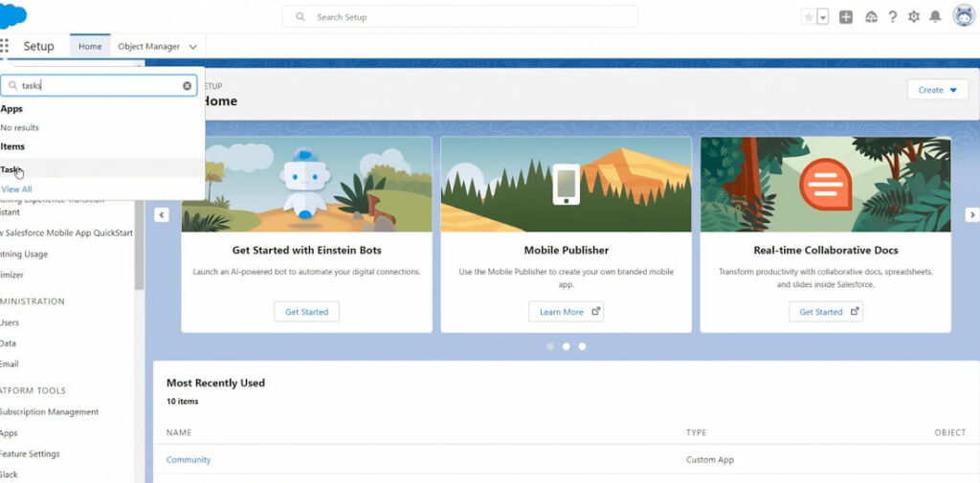The image size is (980, 483).
Task: Click Get Started for Real-time Collaborative Docs
Action: tap(826, 312)
